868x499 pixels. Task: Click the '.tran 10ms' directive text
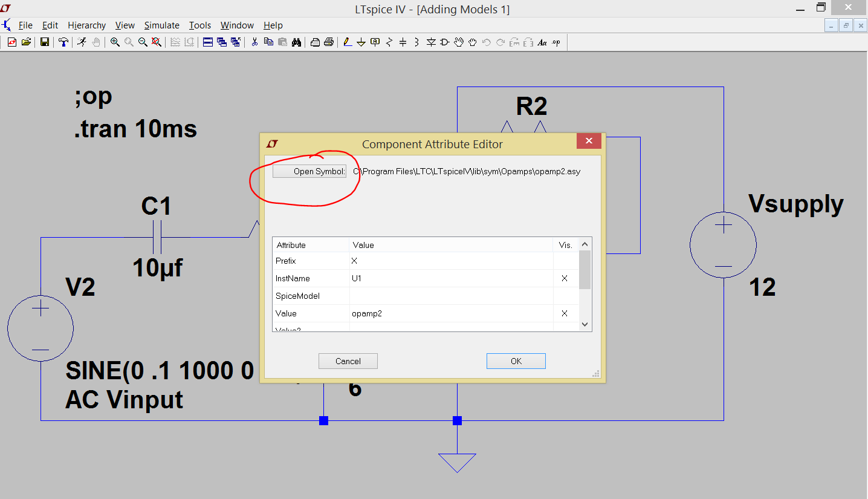[136, 129]
